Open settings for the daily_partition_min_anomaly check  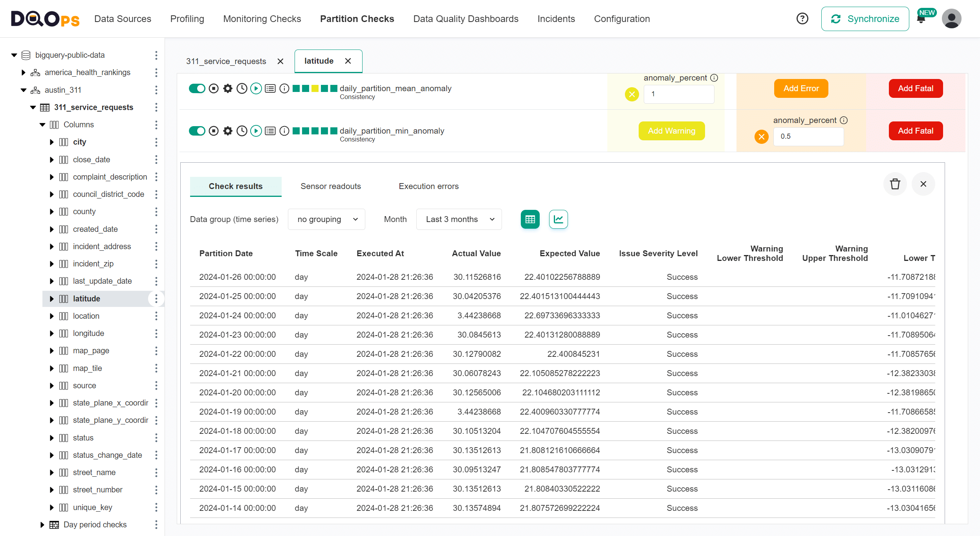point(227,131)
